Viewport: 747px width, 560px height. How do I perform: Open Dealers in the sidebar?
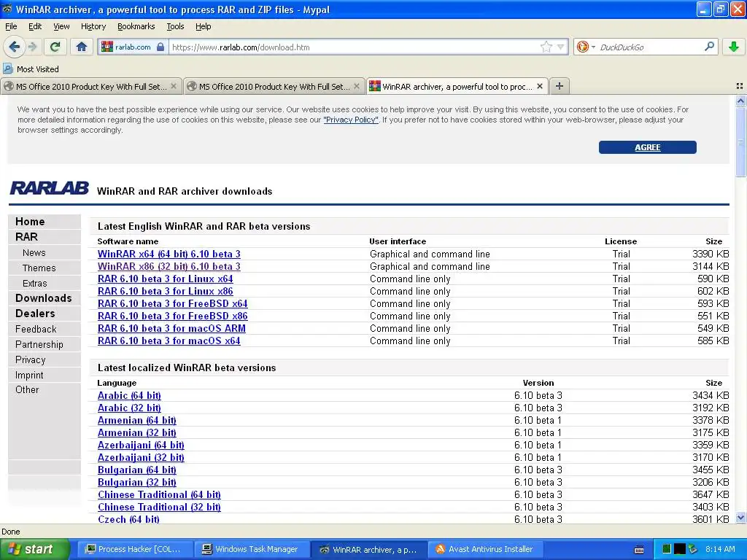[35, 314]
